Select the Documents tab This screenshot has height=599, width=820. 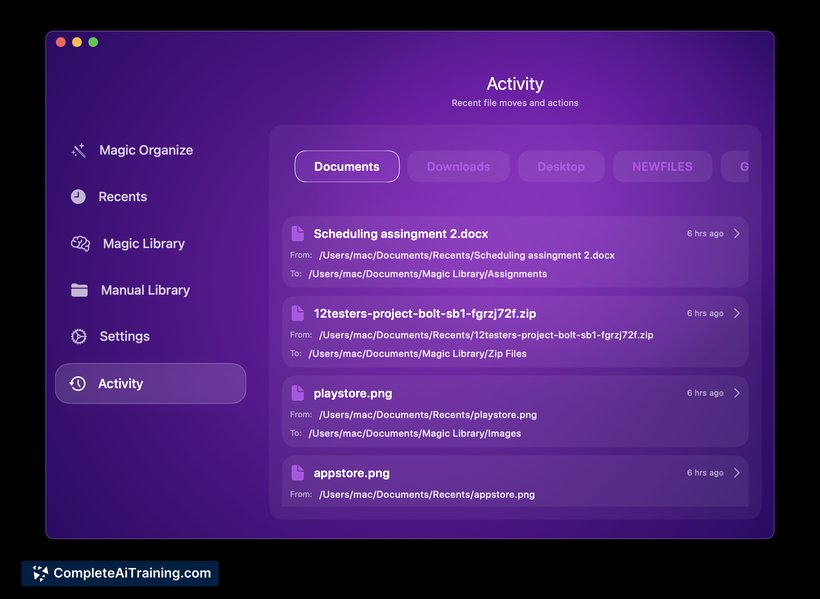point(347,166)
